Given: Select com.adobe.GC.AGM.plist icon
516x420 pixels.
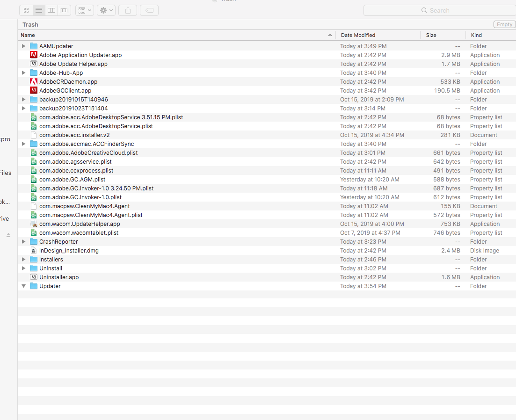Looking at the screenshot, I should [x=34, y=179].
